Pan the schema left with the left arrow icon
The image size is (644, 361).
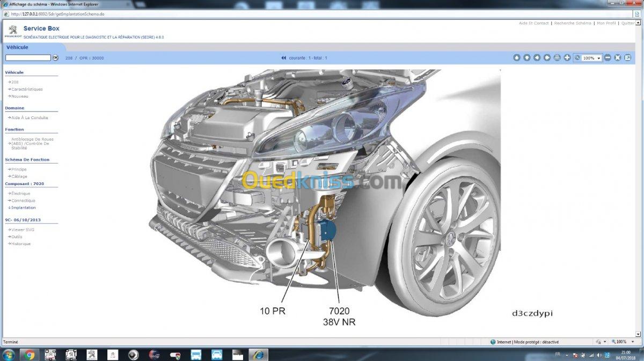[x=537, y=57]
